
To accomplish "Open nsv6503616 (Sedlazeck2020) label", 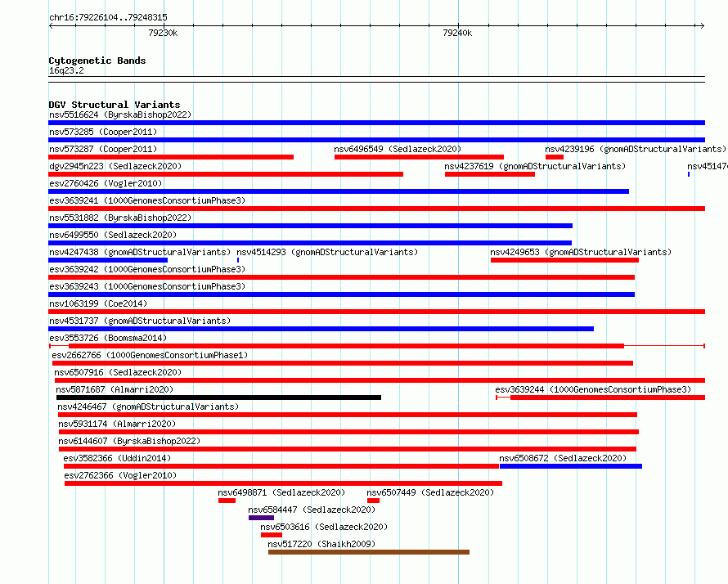I will click(324, 527).
